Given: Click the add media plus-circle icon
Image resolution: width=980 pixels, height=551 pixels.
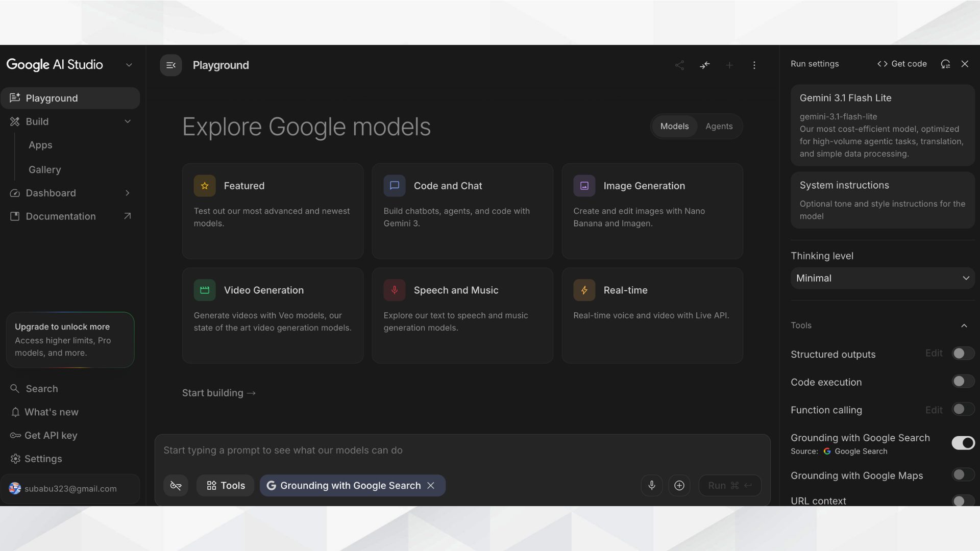Looking at the screenshot, I should (679, 486).
